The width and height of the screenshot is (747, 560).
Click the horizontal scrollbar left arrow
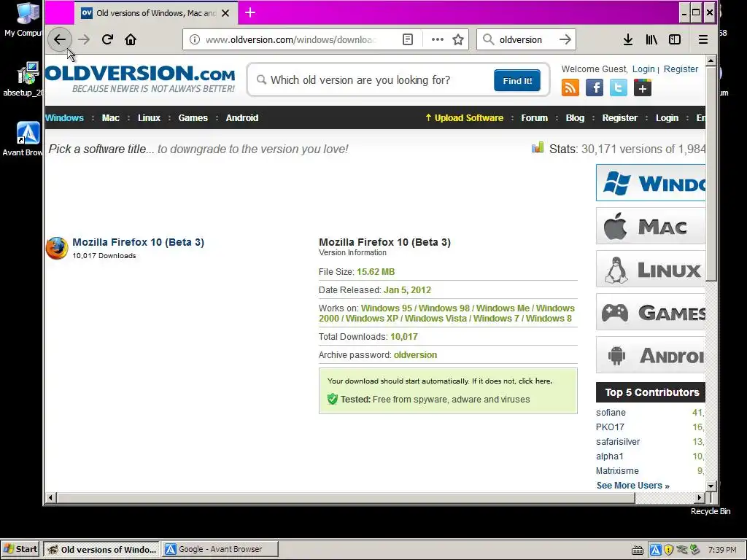[x=50, y=497]
